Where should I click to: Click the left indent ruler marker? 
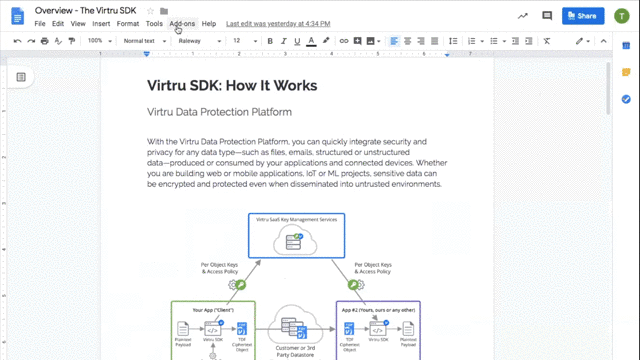(x=147, y=54)
